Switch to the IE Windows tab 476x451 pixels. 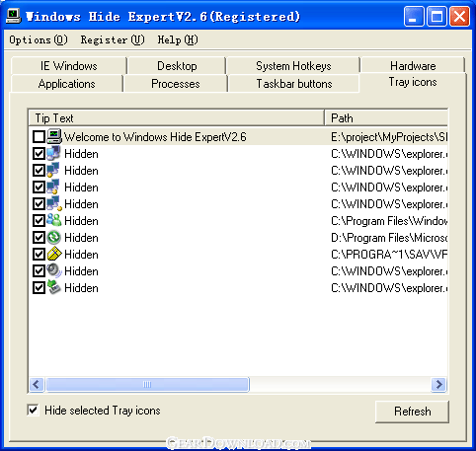coord(69,66)
